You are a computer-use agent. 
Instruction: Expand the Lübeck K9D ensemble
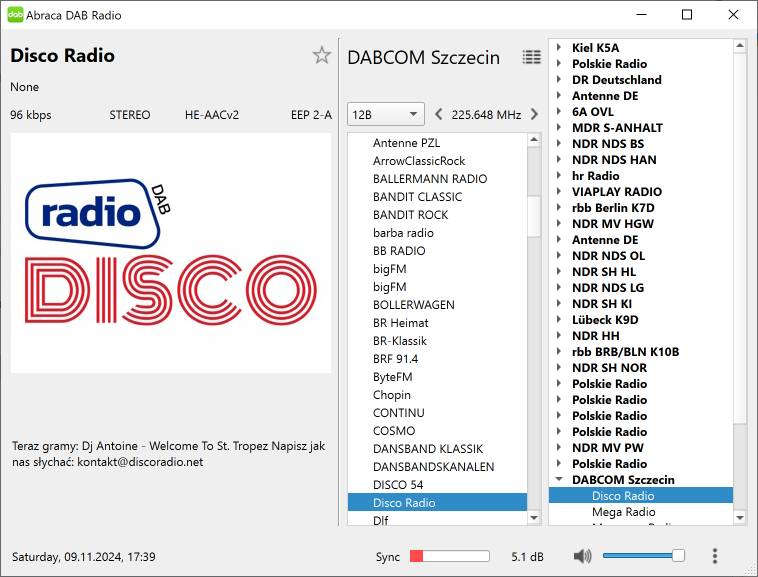tap(558, 320)
